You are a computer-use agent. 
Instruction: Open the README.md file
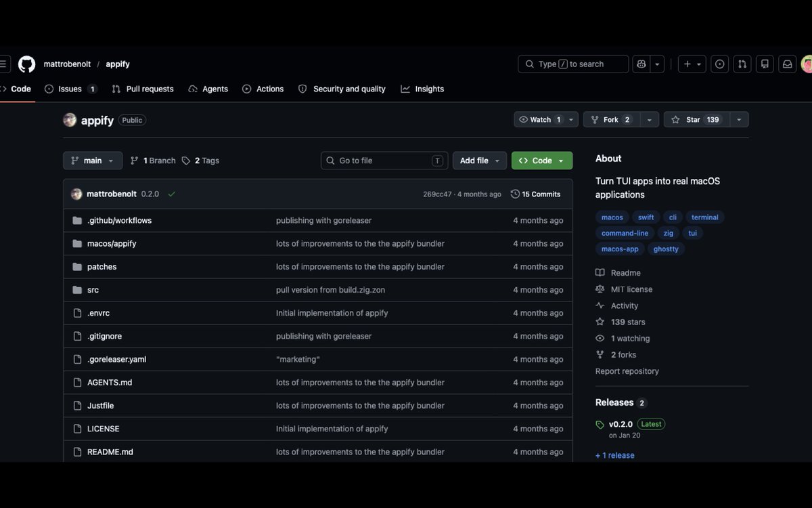pos(110,452)
